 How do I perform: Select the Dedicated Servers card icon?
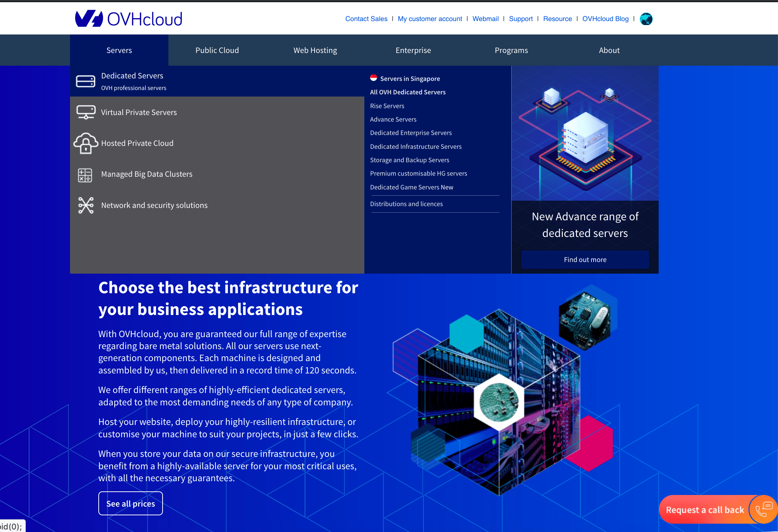(x=86, y=81)
